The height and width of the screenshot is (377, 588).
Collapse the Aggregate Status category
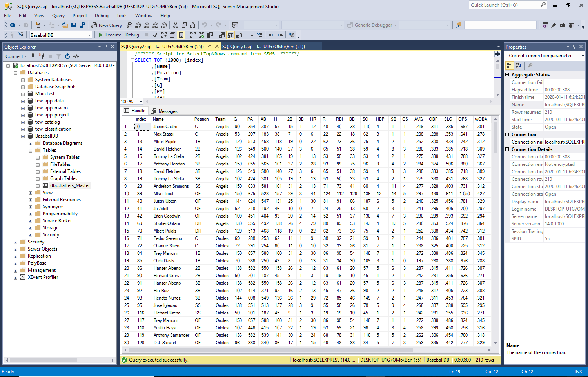(x=507, y=75)
